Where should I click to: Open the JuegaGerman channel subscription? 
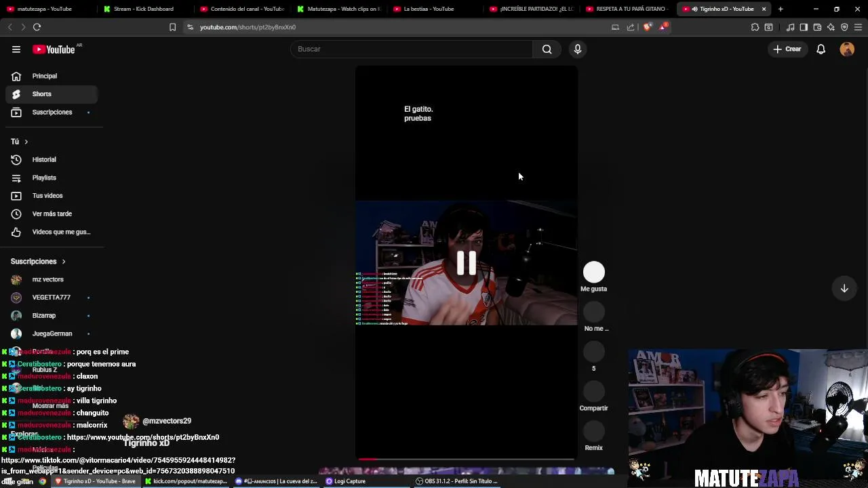(x=52, y=333)
